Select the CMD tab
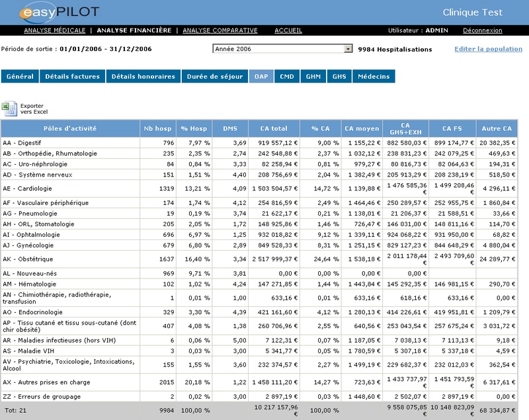 point(287,76)
